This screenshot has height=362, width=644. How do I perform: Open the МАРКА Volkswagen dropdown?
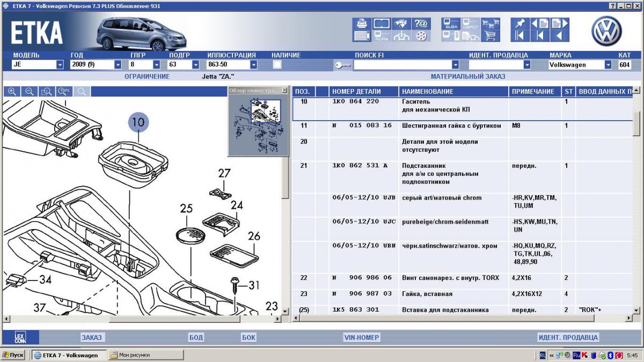(608, 65)
